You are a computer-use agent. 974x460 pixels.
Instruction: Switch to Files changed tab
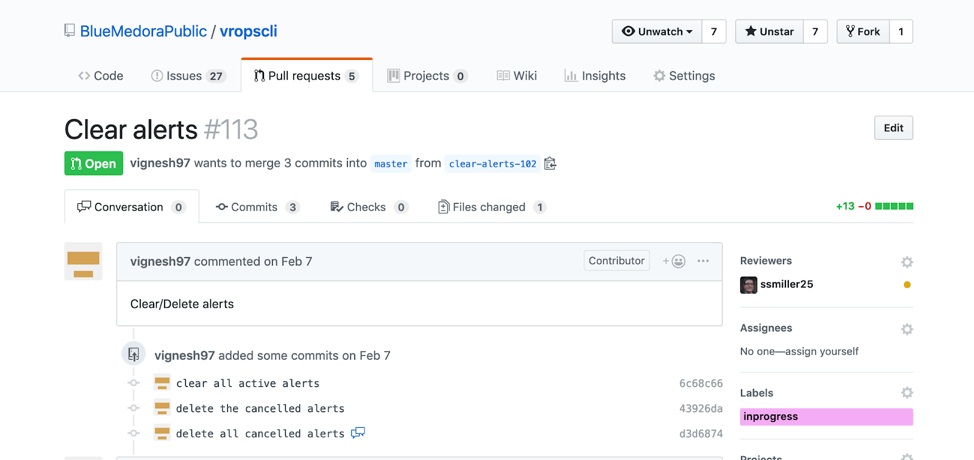(x=493, y=207)
